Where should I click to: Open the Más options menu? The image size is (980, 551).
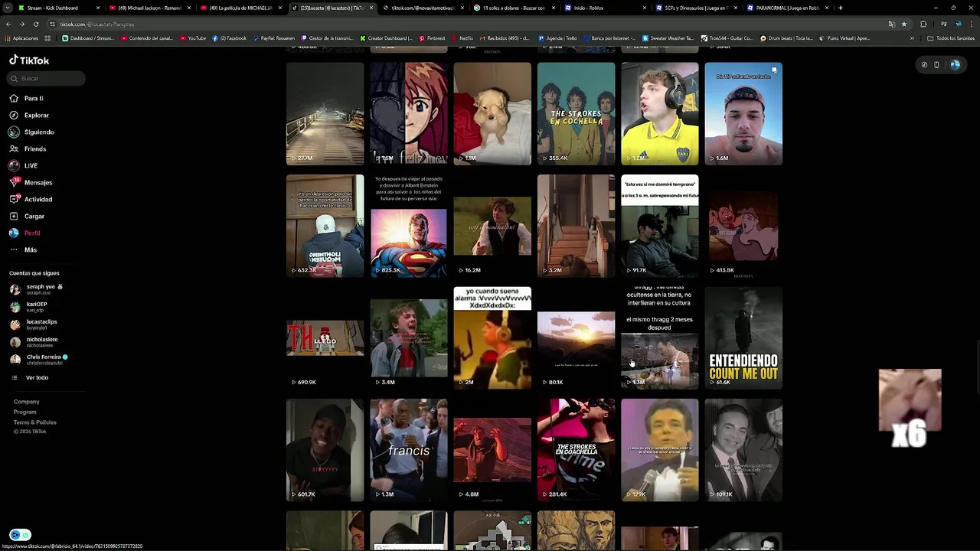(x=23, y=249)
